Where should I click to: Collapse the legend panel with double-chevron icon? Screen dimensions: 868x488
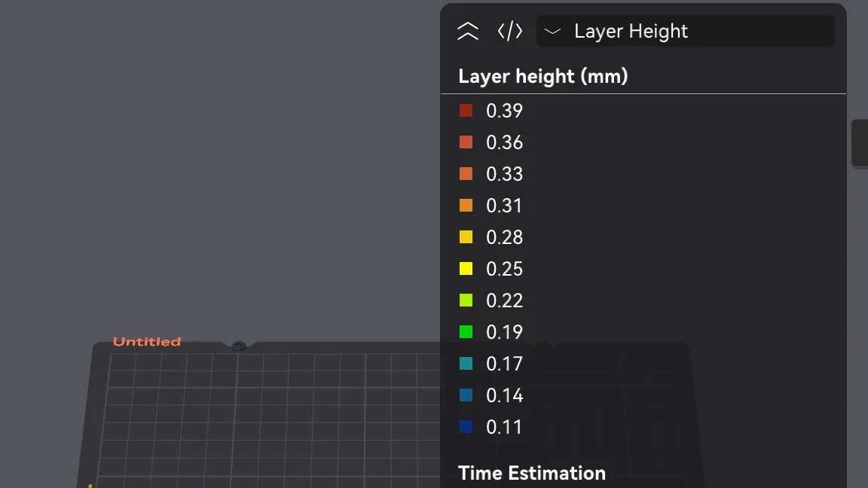pyautogui.click(x=468, y=31)
